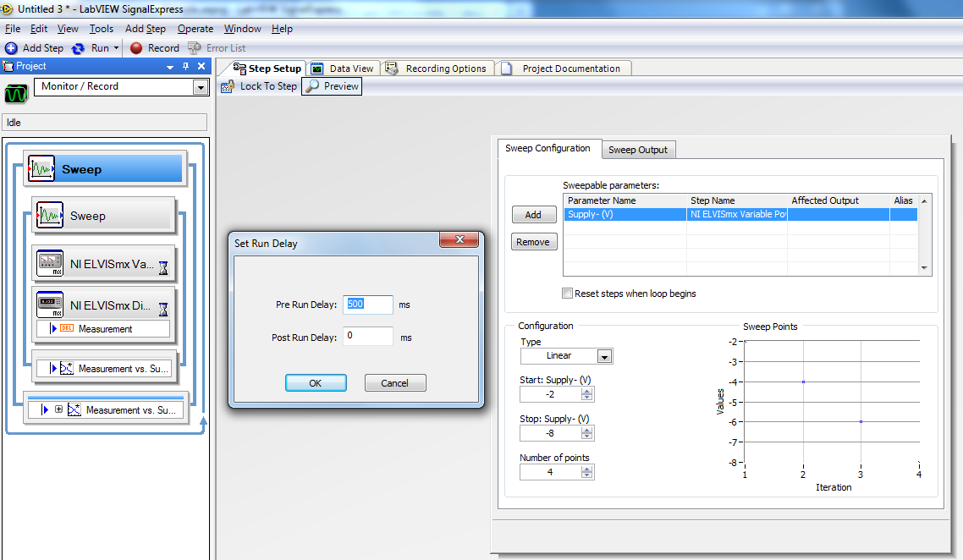Image resolution: width=963 pixels, height=560 pixels.
Task: Click the Monitor/Record waveform mode icon
Action: click(16, 93)
